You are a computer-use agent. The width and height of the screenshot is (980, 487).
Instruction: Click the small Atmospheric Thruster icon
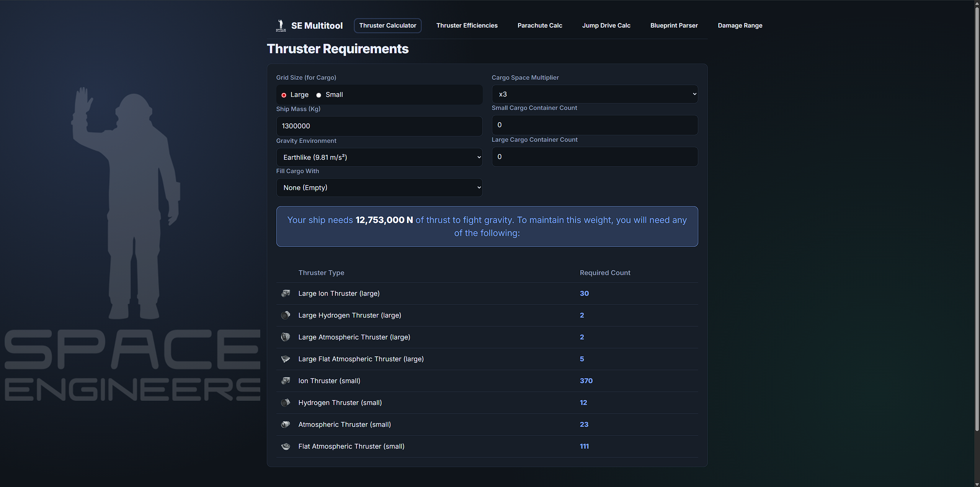pos(286,425)
